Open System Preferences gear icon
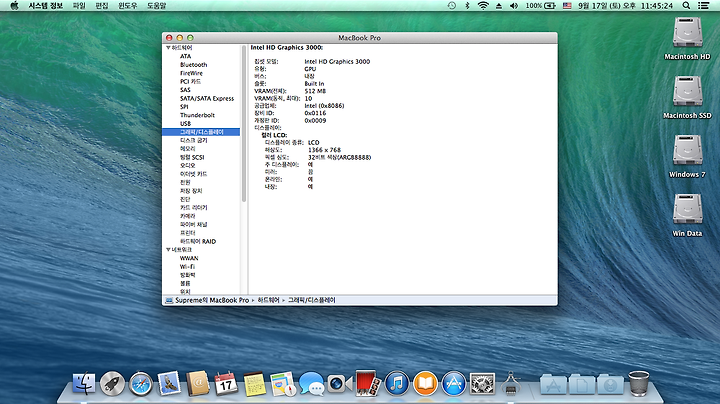This screenshot has height=404, width=720. coord(482,384)
